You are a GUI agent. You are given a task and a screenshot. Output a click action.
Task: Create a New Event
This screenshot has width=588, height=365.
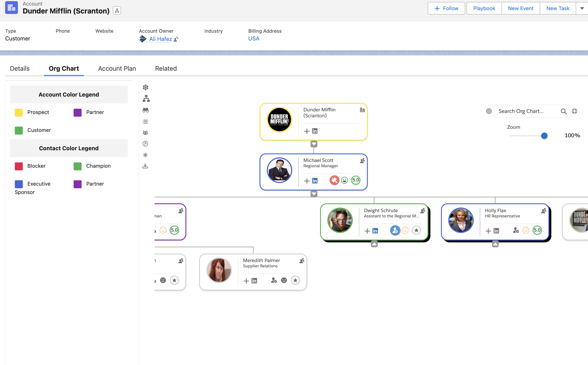(x=521, y=8)
